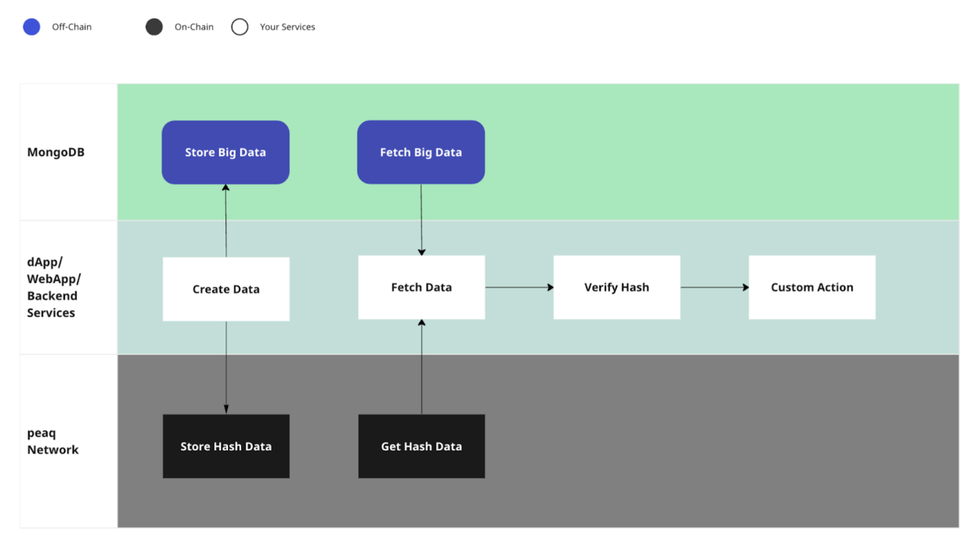Select the Fetch Big Data box
Viewport: 980px width, 545px height.
pyautogui.click(x=421, y=153)
